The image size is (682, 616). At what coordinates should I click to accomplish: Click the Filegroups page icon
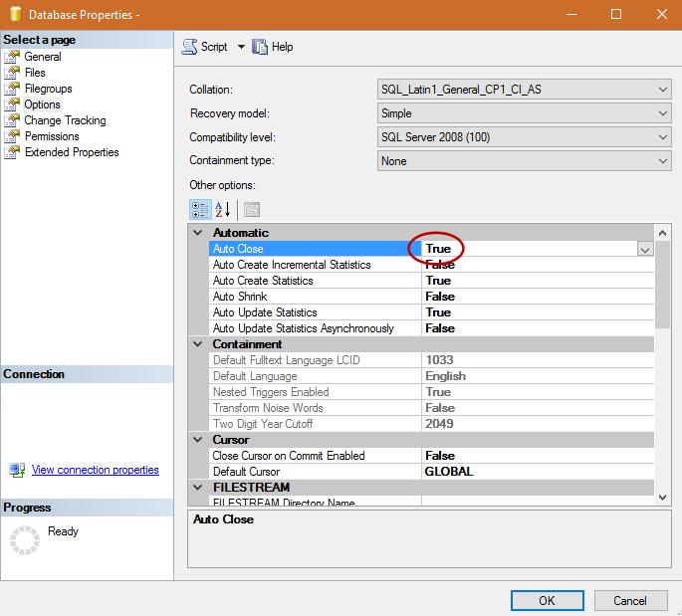(x=12, y=89)
